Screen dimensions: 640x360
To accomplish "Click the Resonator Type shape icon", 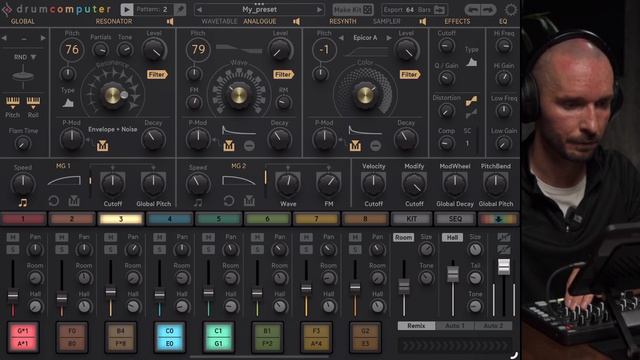I will (68, 102).
